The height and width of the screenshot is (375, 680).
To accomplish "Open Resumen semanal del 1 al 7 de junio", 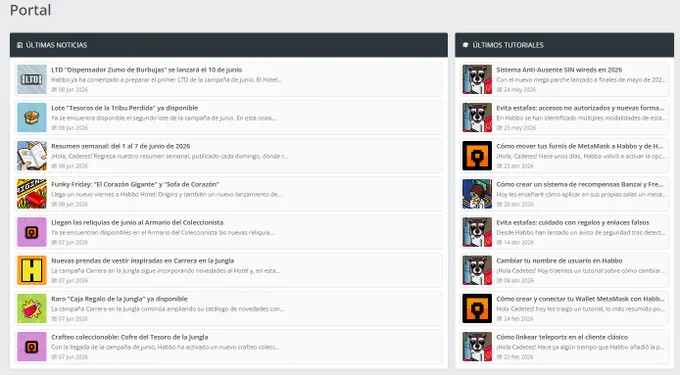I will click(x=121, y=146).
